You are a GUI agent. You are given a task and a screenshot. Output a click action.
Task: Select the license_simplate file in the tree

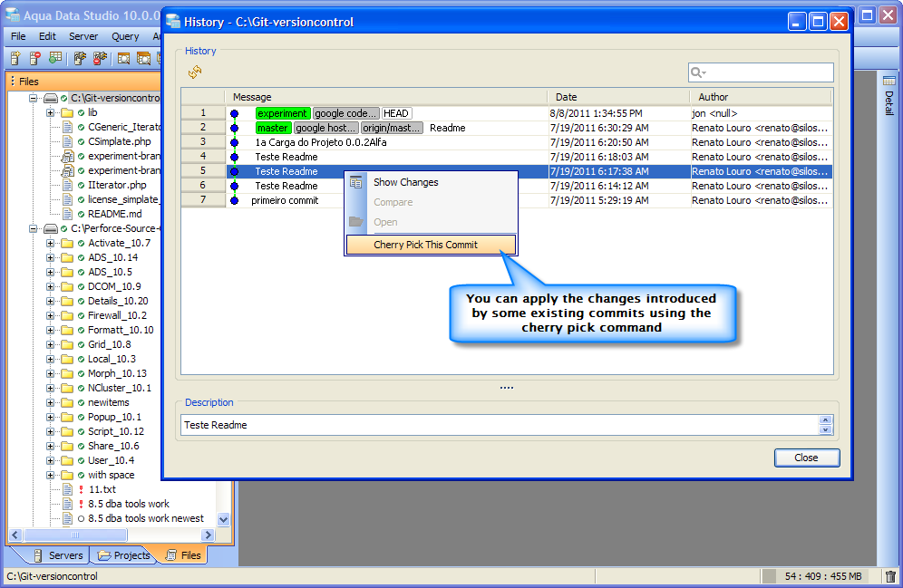pos(122,199)
